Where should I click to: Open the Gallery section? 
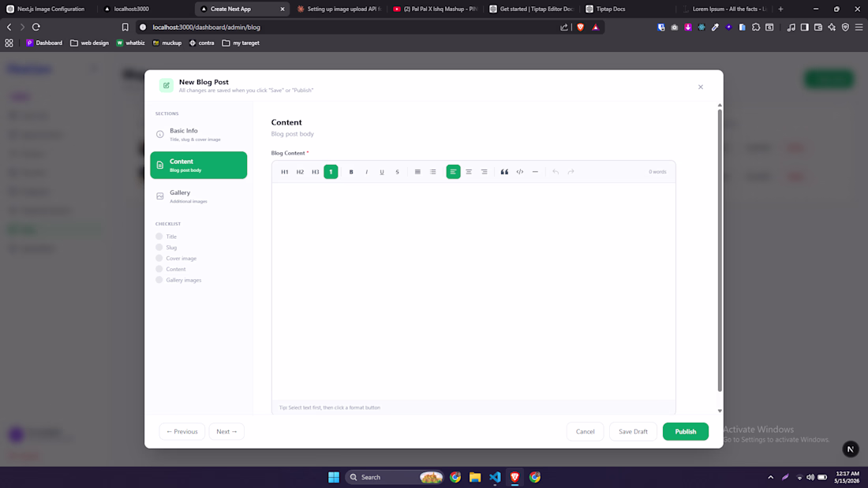coord(198,196)
